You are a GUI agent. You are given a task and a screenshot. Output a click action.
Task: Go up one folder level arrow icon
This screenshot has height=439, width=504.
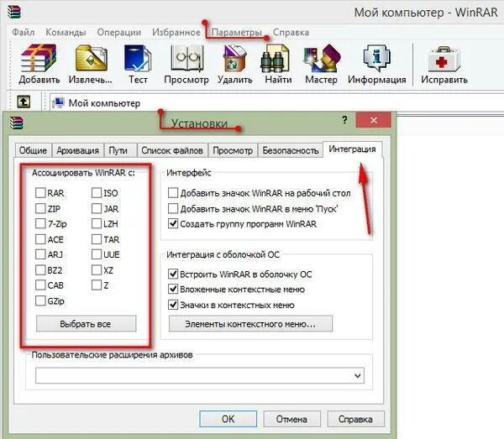pos(24,102)
